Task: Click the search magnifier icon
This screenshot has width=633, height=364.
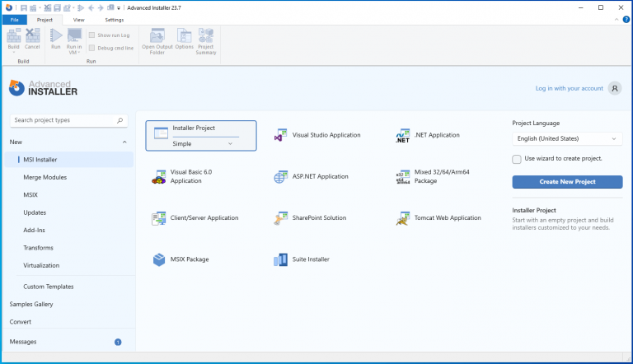Action: (120, 120)
